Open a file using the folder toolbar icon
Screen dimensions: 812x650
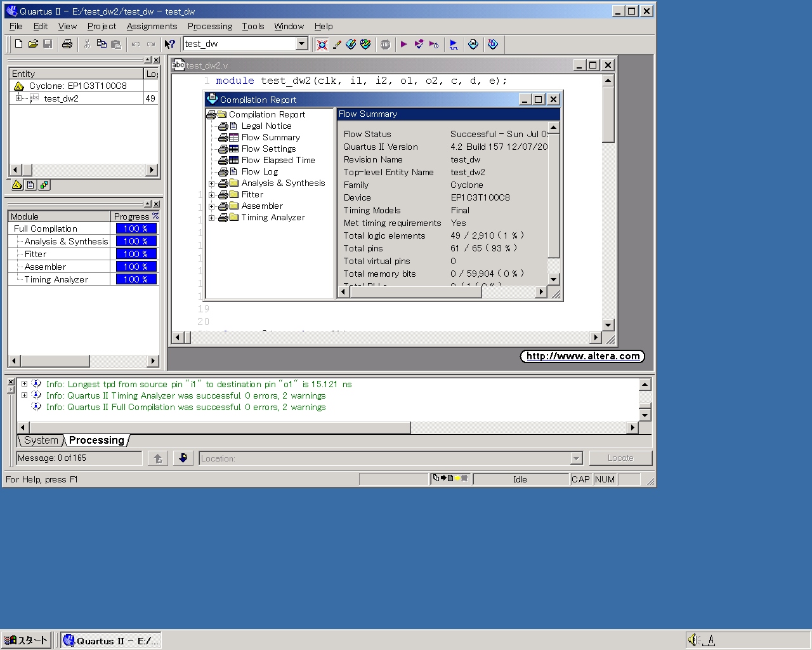[33, 44]
